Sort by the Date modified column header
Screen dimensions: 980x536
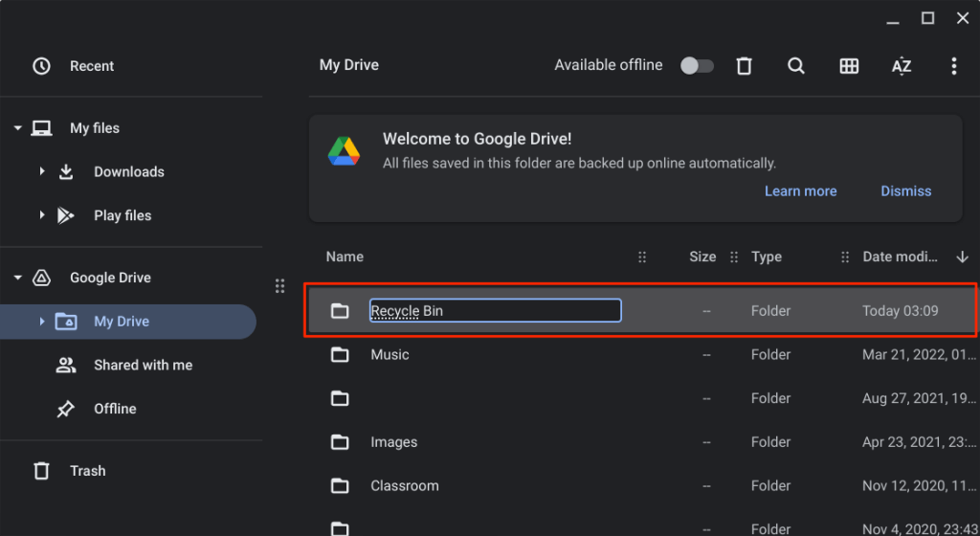[x=904, y=257]
